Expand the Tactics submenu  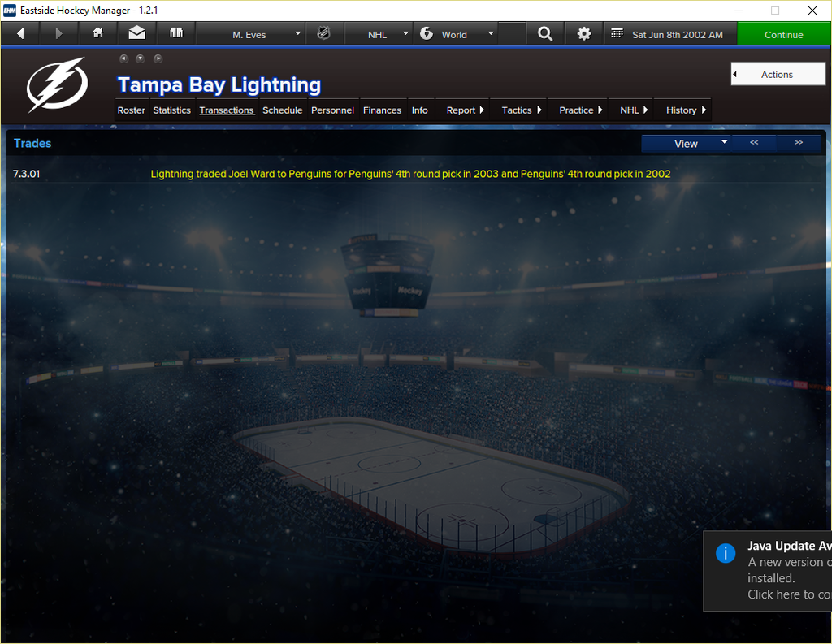(x=521, y=110)
